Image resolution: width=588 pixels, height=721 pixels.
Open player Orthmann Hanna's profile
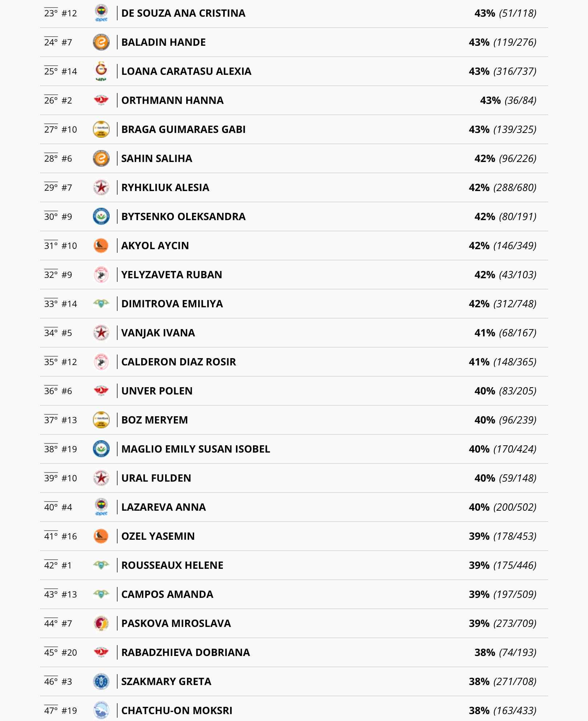[172, 100]
